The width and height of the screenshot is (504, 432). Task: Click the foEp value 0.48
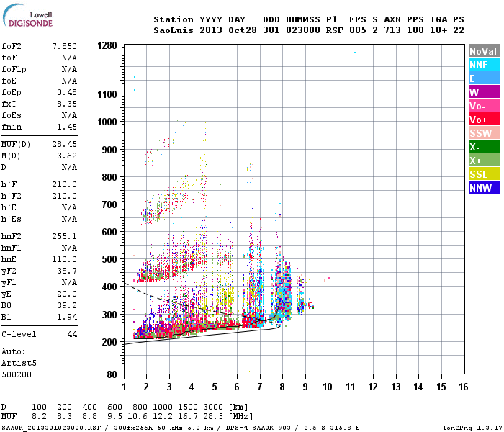coord(67,93)
